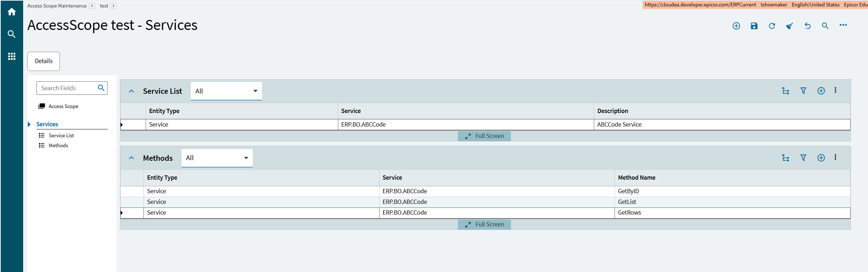
Task: Select Methods in the navigation tree
Action: (58, 145)
